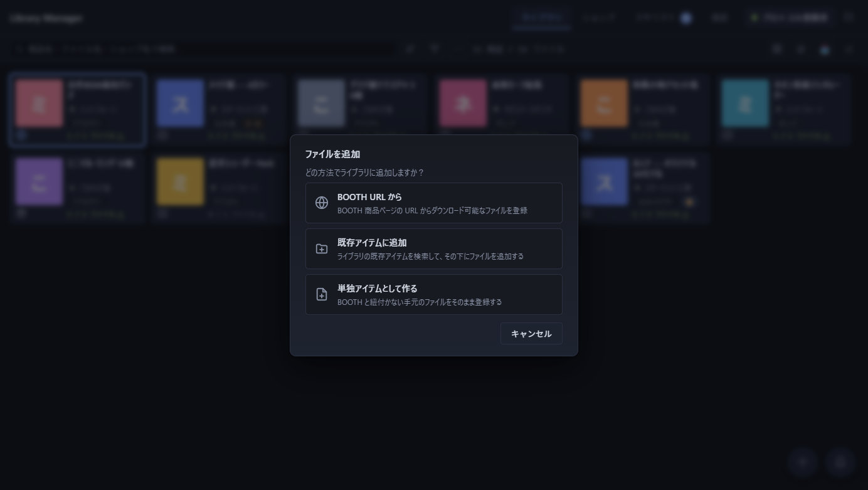Screen dimensions: 868x490
Task: Cancel the dialog with キャンセル
Action: coord(531,334)
